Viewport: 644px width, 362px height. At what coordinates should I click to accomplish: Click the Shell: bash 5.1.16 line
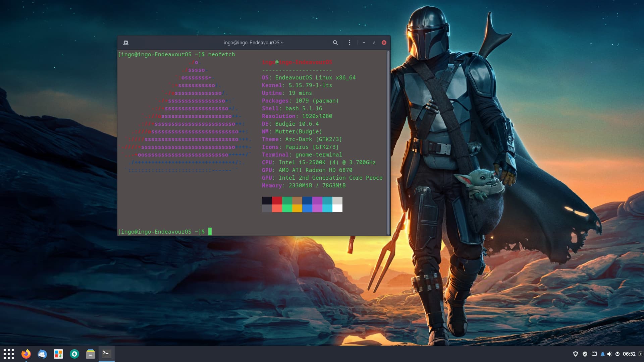[x=292, y=108]
